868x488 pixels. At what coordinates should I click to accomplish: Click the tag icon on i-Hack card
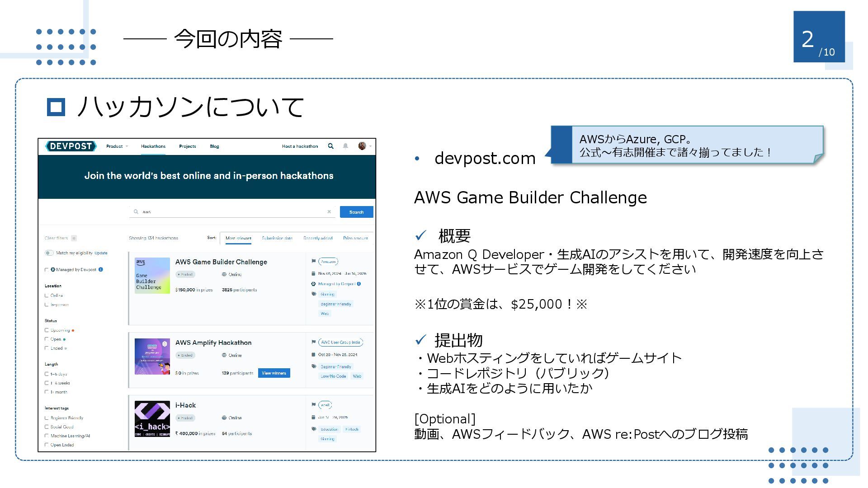pyautogui.click(x=313, y=429)
